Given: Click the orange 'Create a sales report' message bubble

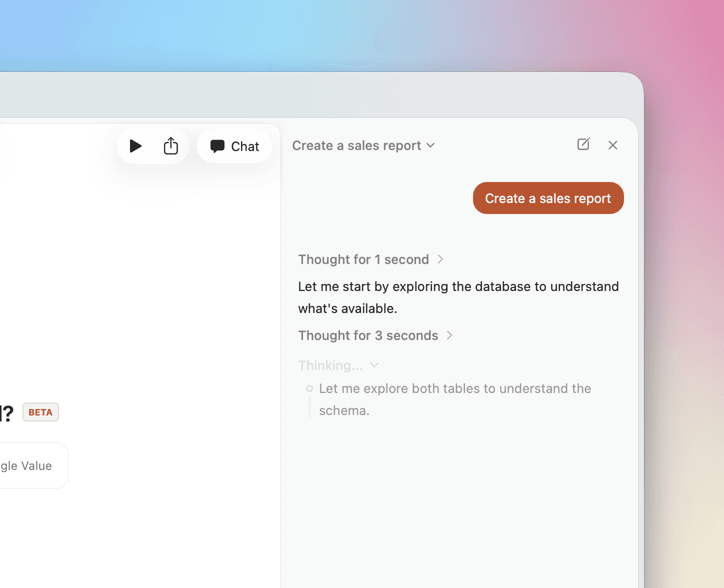Looking at the screenshot, I should tap(548, 198).
